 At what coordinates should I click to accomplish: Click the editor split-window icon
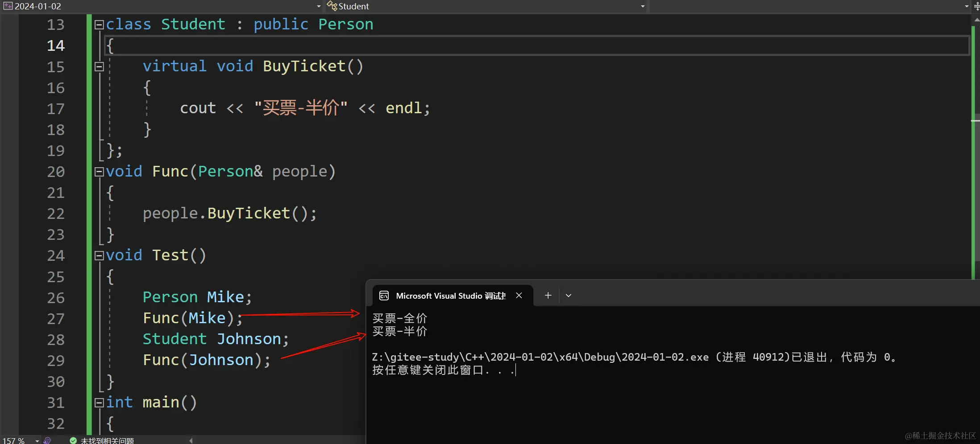pyautogui.click(x=976, y=6)
